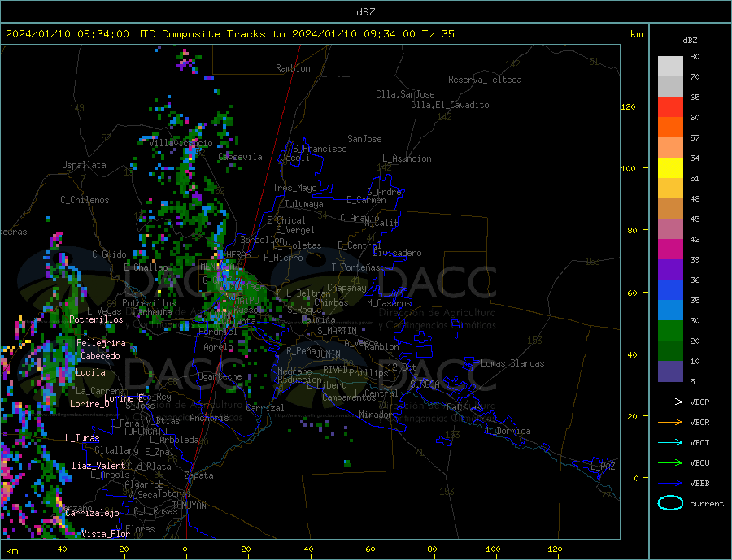Viewport: 732px width, 560px height.
Task: Click the 'TUPUNGATO' map label
Action: click(x=146, y=432)
